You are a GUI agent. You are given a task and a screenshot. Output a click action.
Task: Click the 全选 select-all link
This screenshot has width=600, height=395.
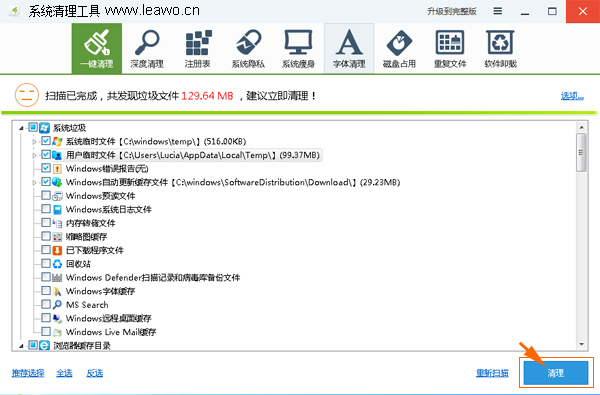64,373
